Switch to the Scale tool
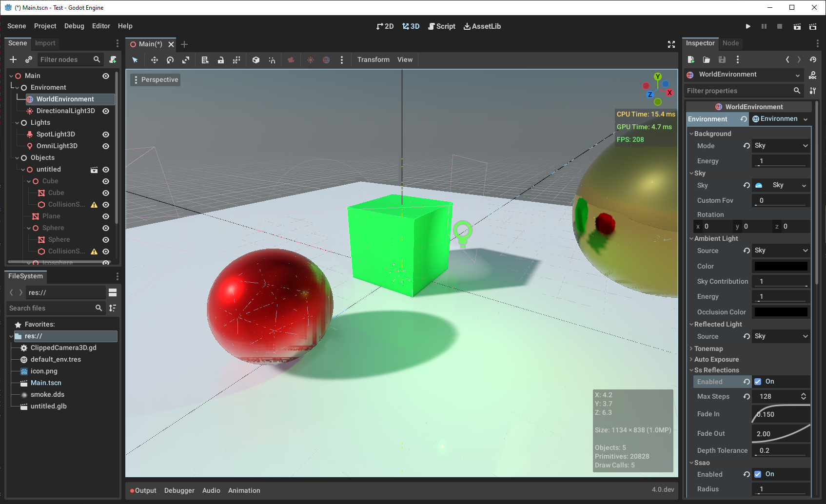This screenshot has width=826, height=504. pos(186,59)
